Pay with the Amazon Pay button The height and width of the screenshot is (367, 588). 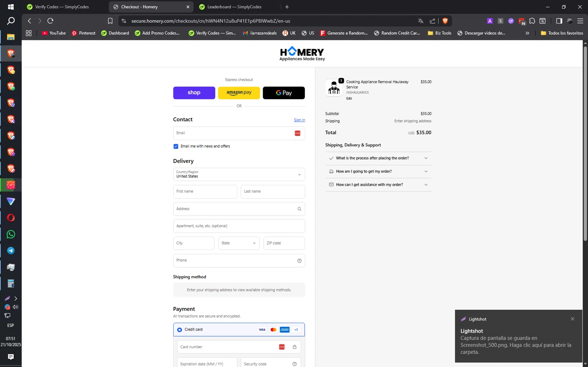point(239,93)
